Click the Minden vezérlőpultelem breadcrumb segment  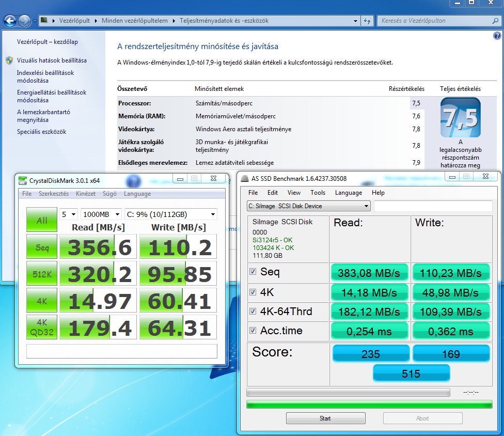click(134, 21)
